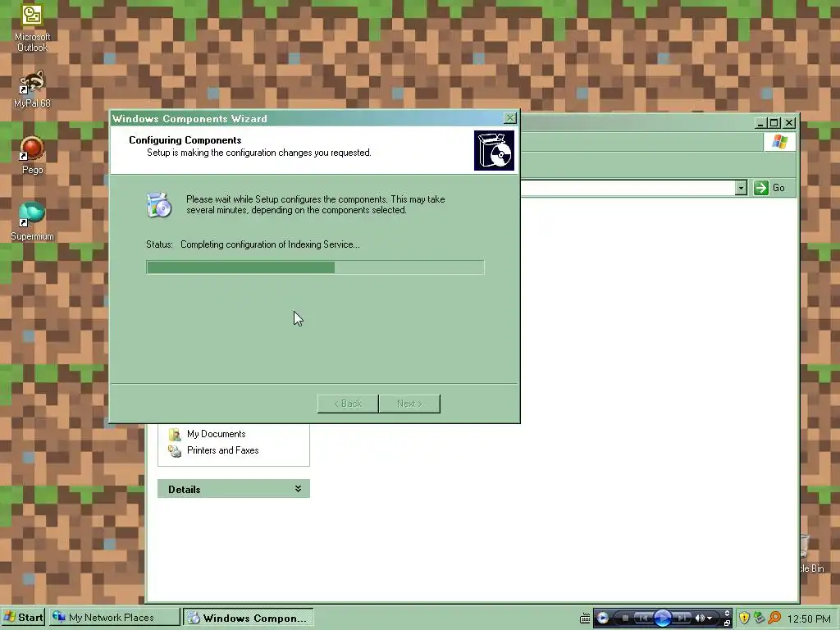This screenshot has width=840, height=630.
Task: Expand the Details panel chevron
Action: 298,489
